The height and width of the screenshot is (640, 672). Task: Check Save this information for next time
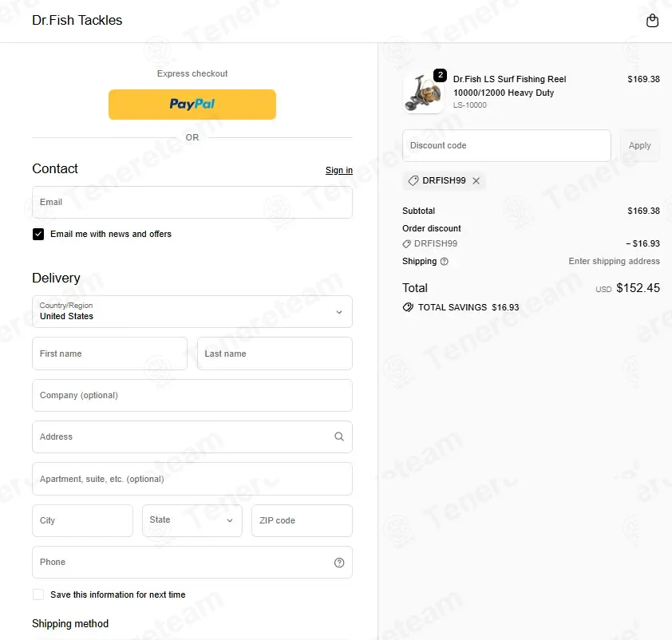coord(38,595)
